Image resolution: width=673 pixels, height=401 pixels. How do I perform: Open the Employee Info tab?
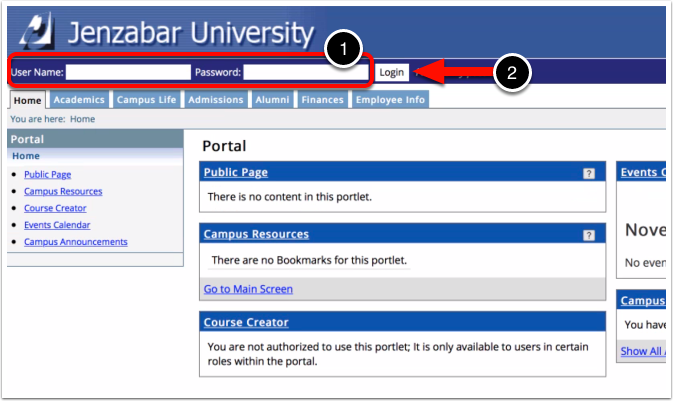tap(390, 100)
